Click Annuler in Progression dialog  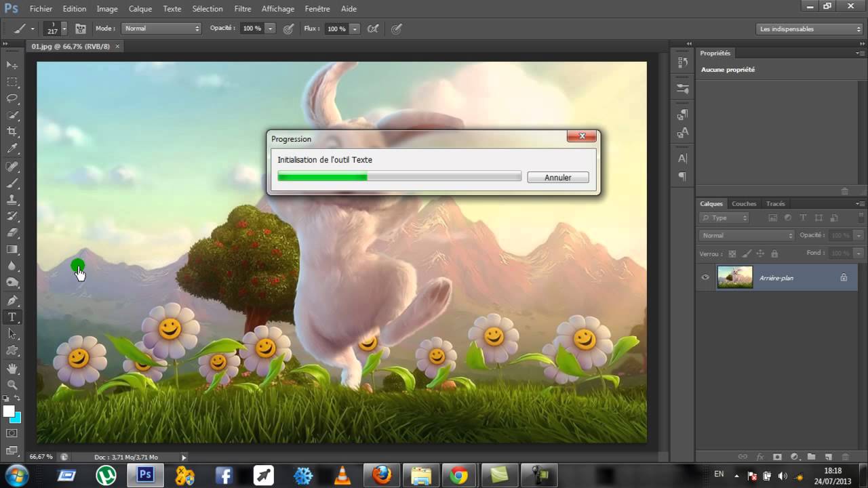(x=558, y=177)
